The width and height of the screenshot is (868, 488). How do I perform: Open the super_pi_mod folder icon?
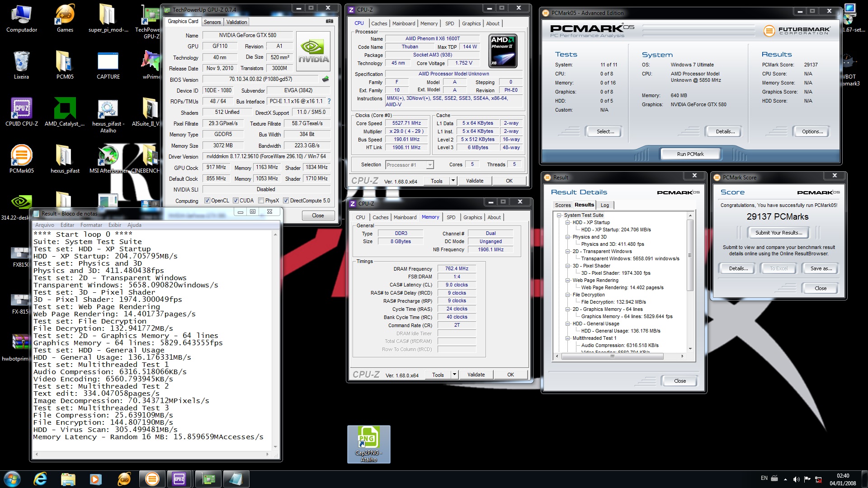tap(108, 19)
